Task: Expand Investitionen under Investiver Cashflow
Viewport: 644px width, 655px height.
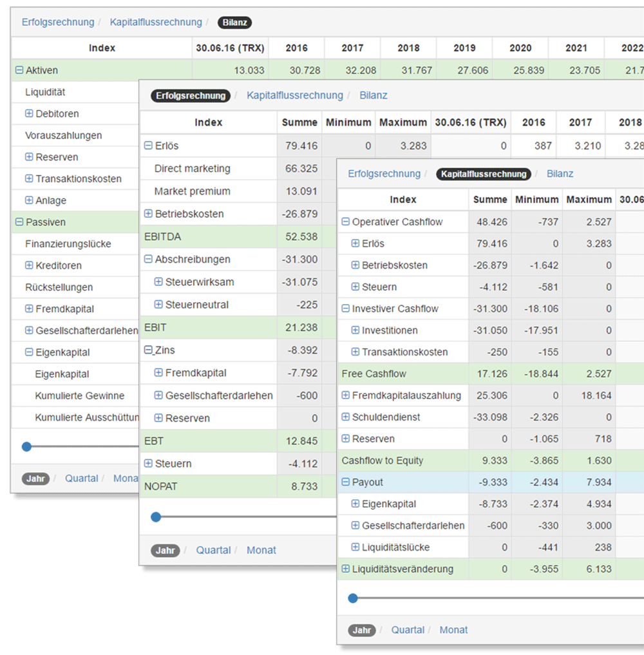Action: coord(355,330)
